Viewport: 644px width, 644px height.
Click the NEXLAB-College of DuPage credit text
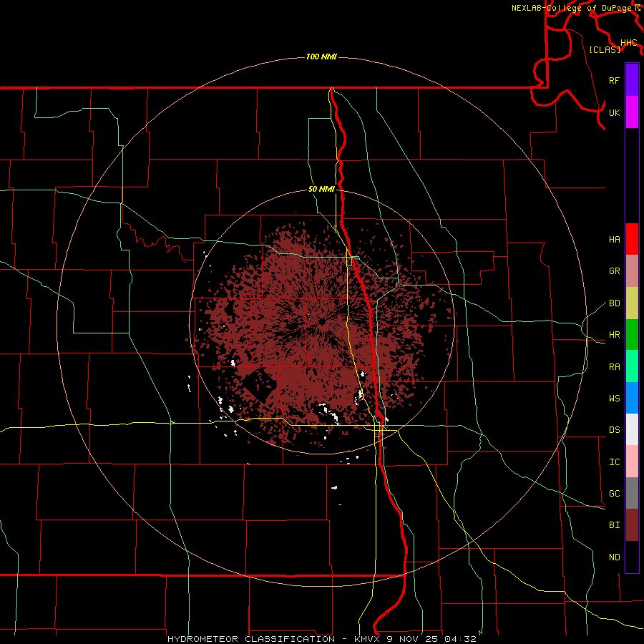(x=571, y=8)
